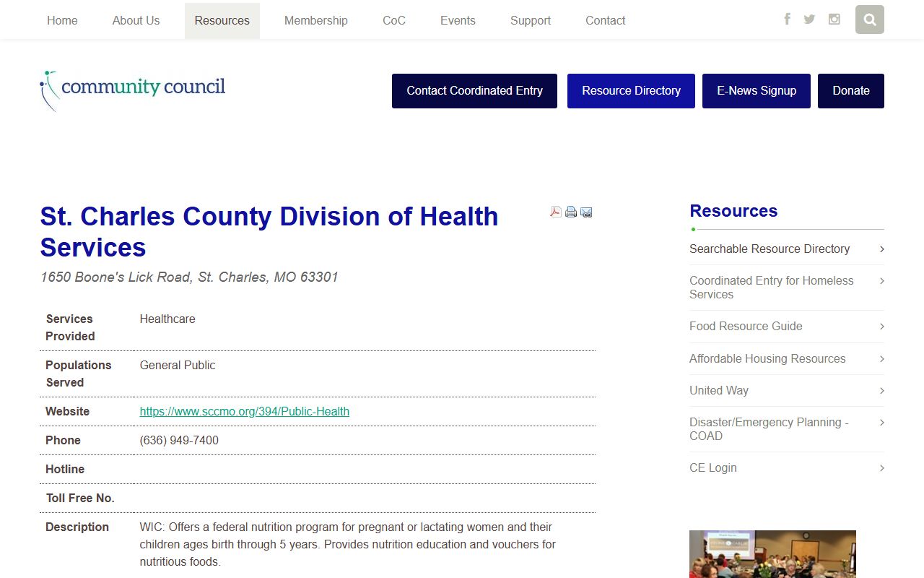
Task: Click the Populations Served row label
Action: click(x=78, y=374)
